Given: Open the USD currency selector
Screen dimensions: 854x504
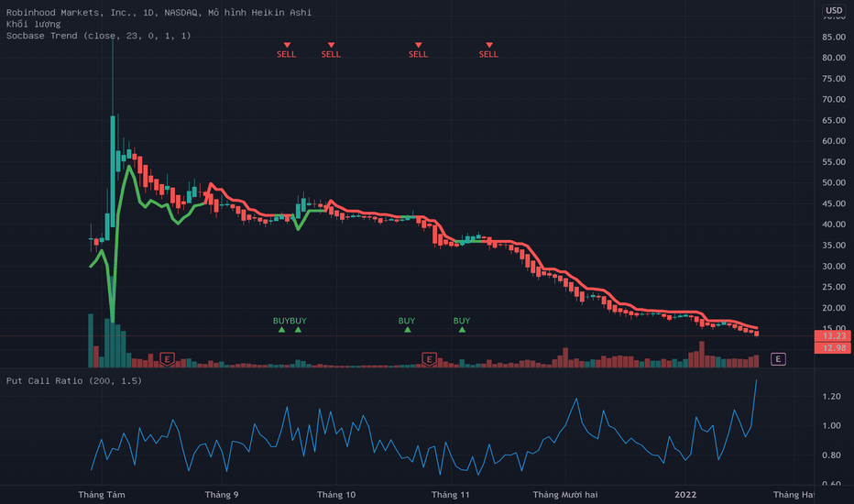Looking at the screenshot, I should (833, 10).
